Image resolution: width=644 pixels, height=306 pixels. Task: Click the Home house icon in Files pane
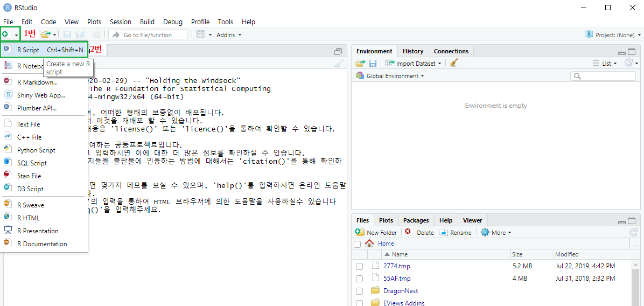tap(369, 244)
